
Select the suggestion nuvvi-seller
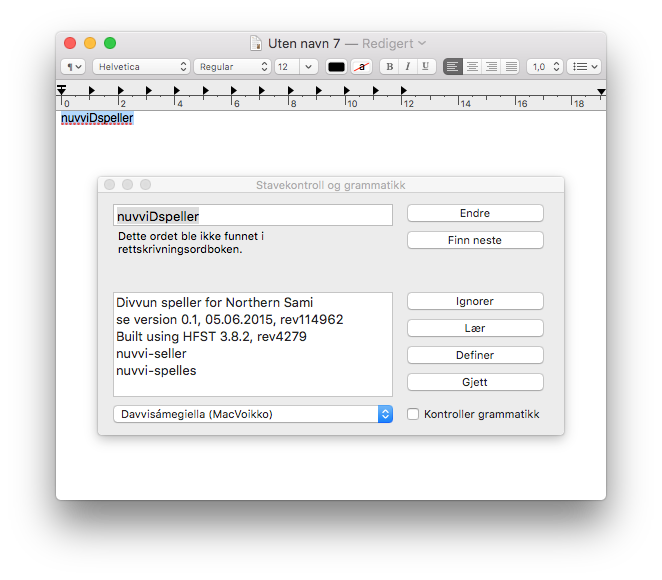(x=151, y=354)
